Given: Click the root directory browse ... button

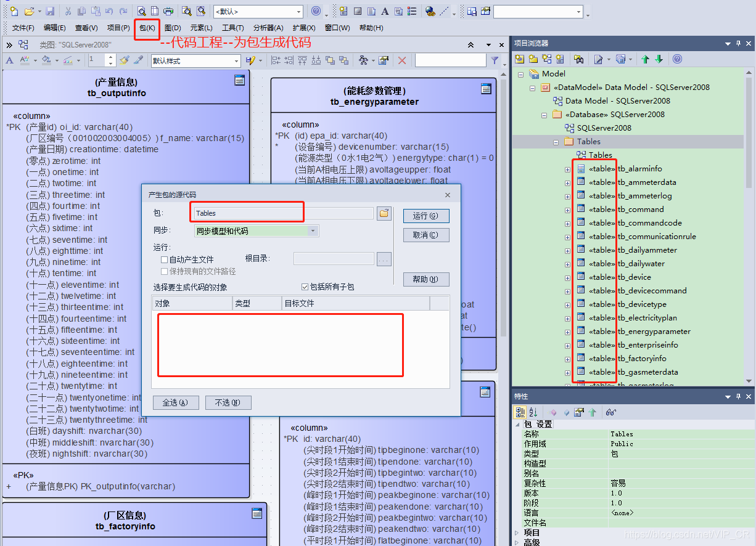Looking at the screenshot, I should 384,259.
